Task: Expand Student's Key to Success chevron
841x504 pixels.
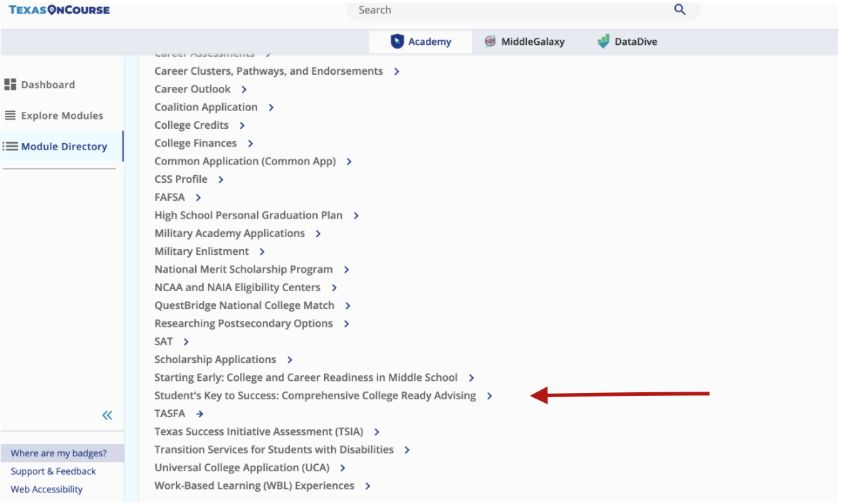Action: [489, 397]
